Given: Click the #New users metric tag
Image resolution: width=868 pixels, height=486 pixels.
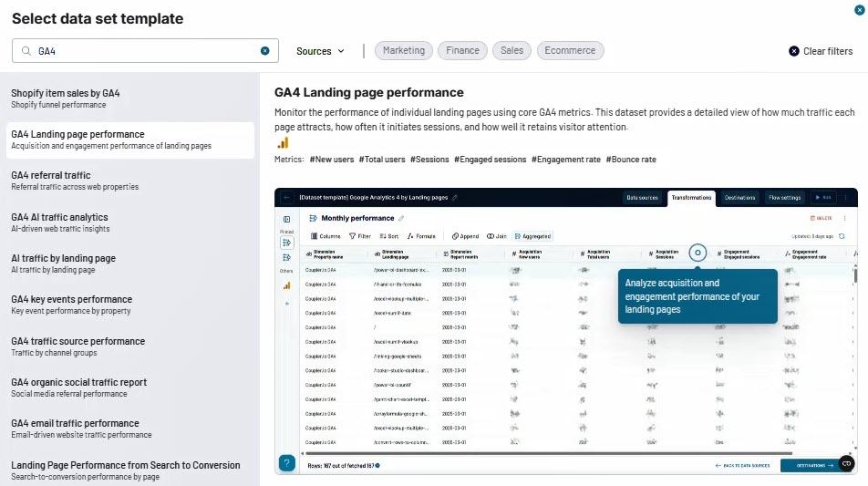Looking at the screenshot, I should tap(332, 160).
